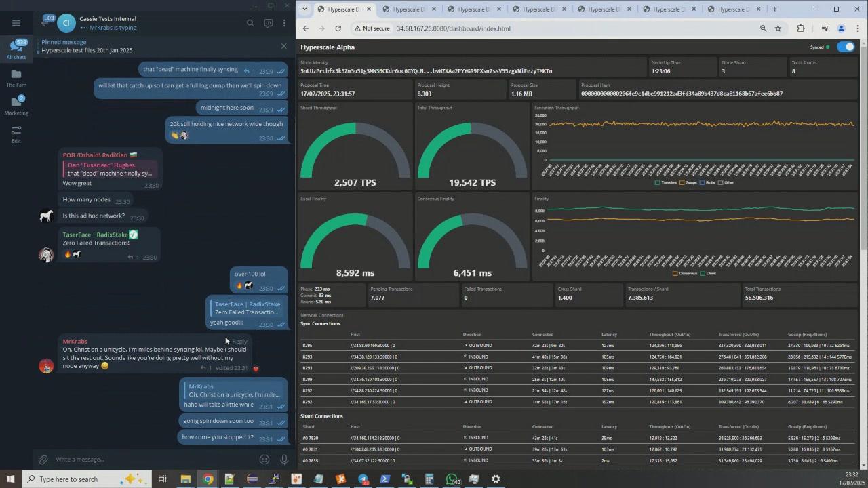Image resolution: width=868 pixels, height=488 pixels.
Task: Toggle the Client legend in the Finality chart
Action: coord(708,273)
